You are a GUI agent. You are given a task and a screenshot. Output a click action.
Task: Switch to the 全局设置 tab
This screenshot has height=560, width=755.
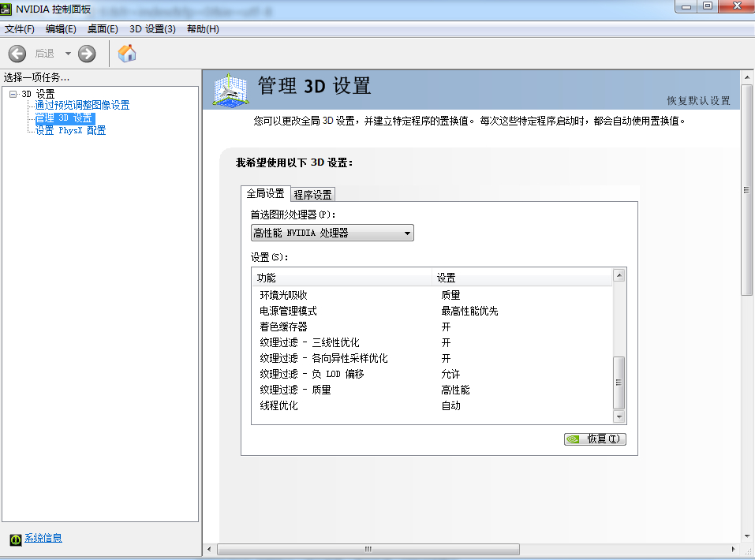pos(265,193)
